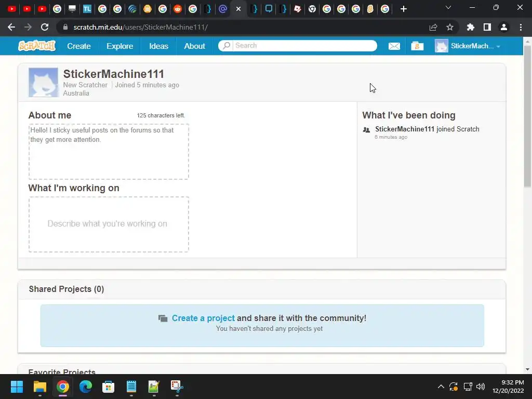
Task: Click the Create a project link
Action: (203, 318)
